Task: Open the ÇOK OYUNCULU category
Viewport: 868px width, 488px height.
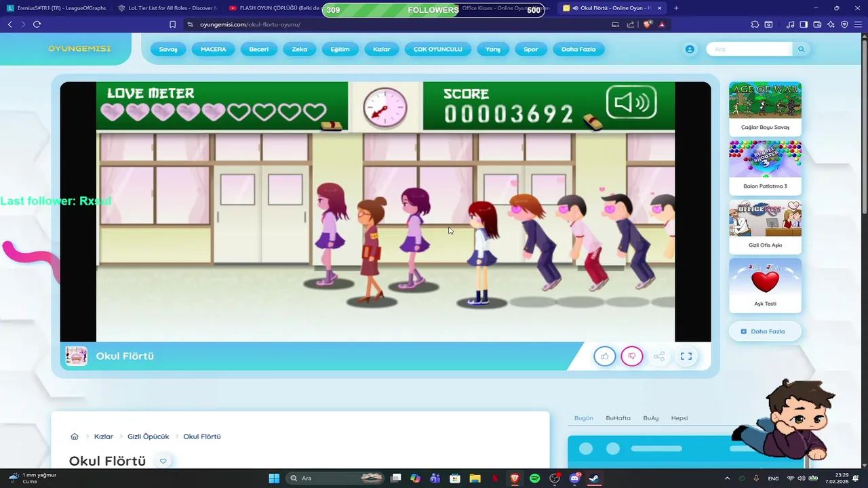Action: coord(438,49)
